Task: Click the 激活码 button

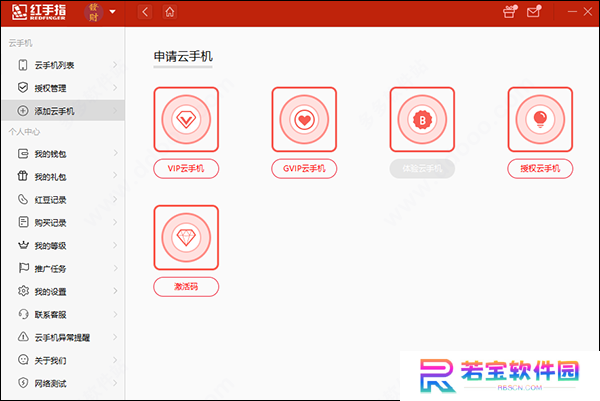Action: 186,287
